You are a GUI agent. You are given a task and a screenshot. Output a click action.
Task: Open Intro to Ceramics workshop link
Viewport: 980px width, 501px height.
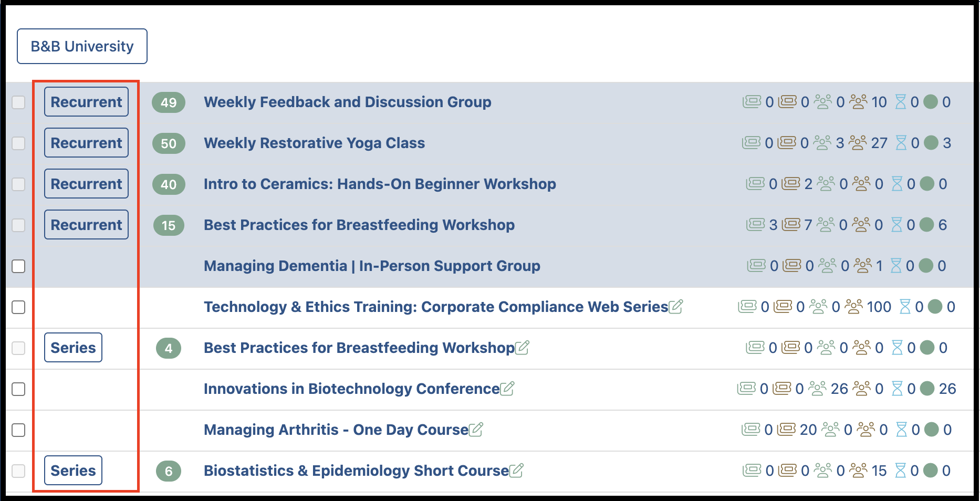point(380,184)
